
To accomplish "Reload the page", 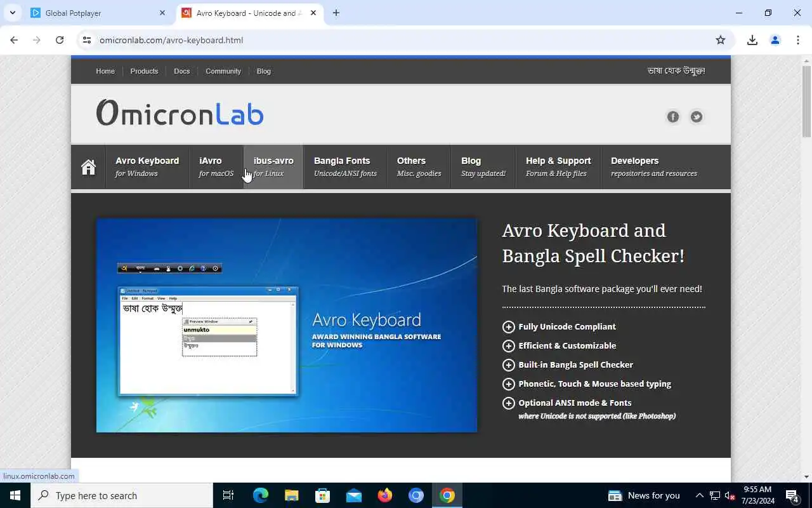I will point(60,40).
